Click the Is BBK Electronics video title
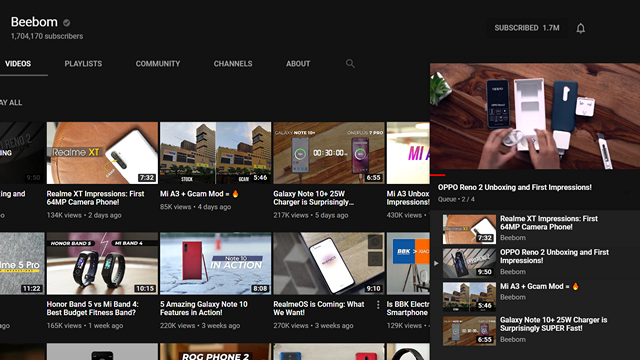 click(x=408, y=309)
